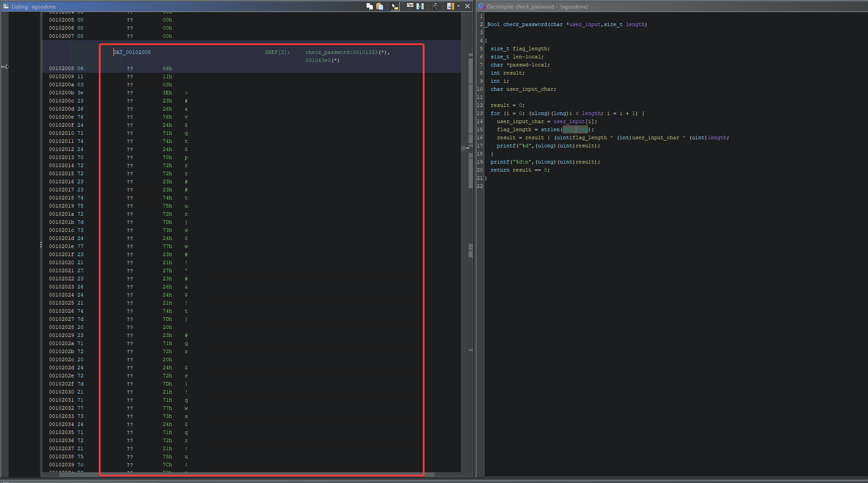Click the Copy icon in Listing toolbar
The height and width of the screenshot is (483, 868).
pyautogui.click(x=369, y=6)
